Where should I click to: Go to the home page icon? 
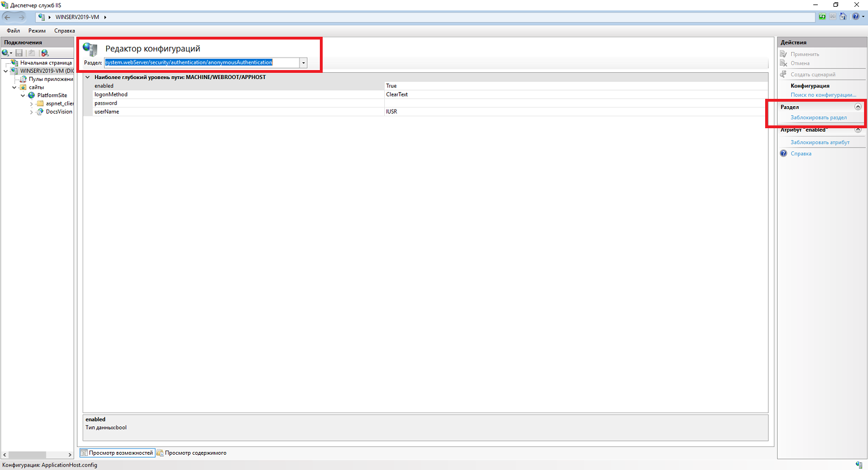click(x=843, y=17)
